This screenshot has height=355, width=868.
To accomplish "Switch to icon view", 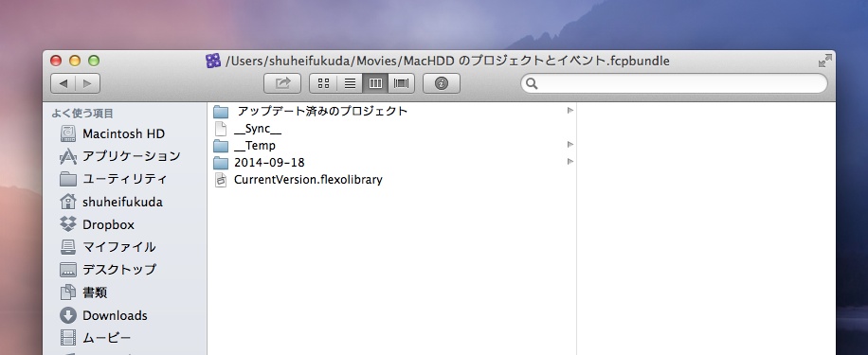I will (x=323, y=83).
